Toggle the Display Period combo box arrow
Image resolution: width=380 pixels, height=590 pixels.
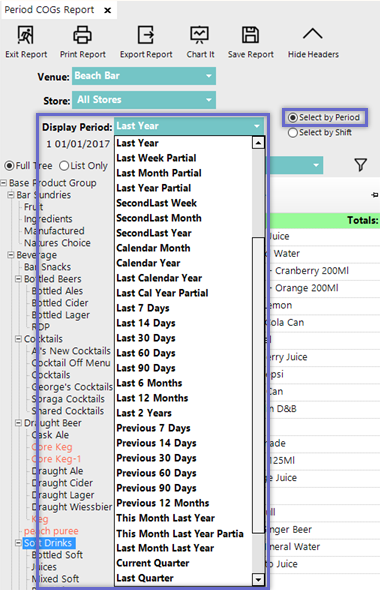point(257,126)
